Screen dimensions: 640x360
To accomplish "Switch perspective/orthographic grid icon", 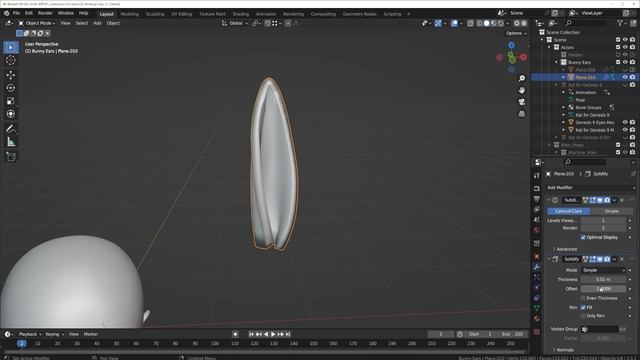I will click(x=522, y=114).
